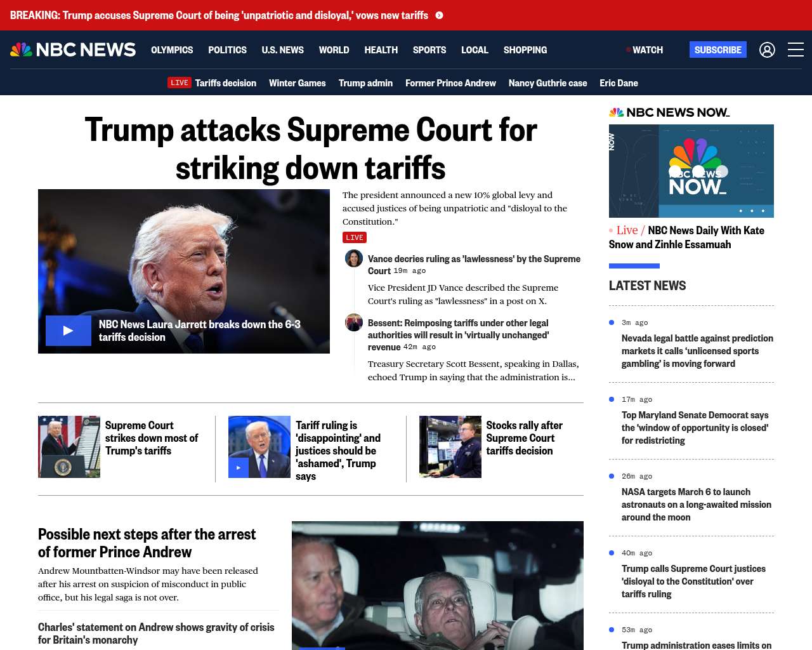Click the '40m ago' timestamp
812x650 pixels.
coord(637,553)
